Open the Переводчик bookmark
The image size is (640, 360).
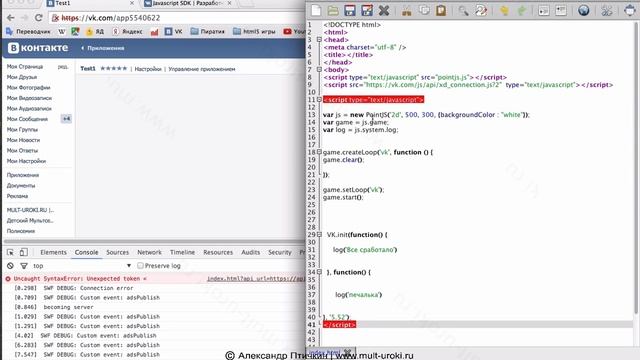point(28,31)
